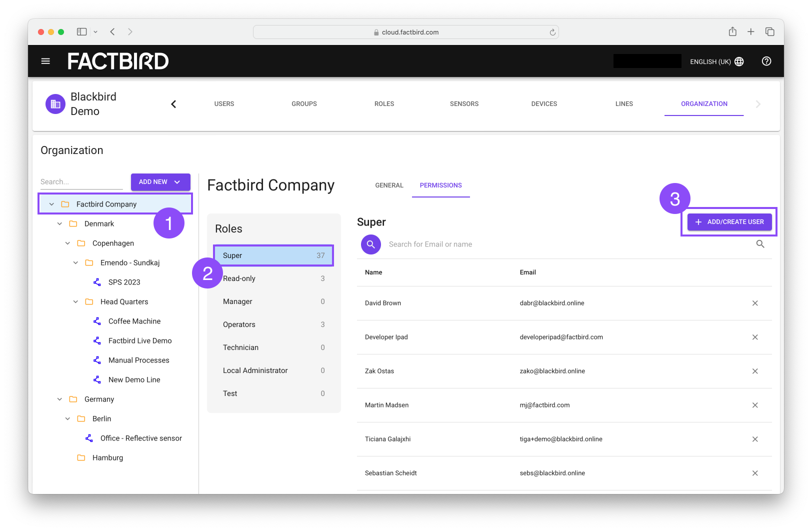
Task: Collapse the Berlin folder
Action: pos(67,418)
